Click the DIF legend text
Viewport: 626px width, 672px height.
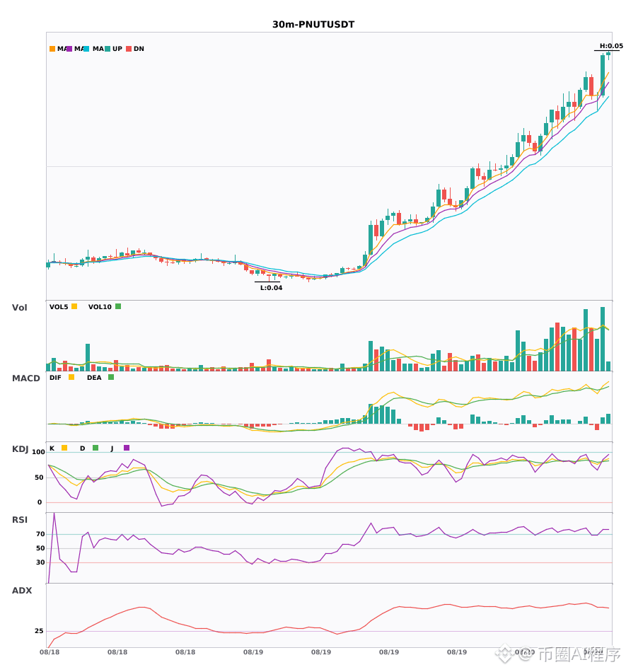pos(55,378)
